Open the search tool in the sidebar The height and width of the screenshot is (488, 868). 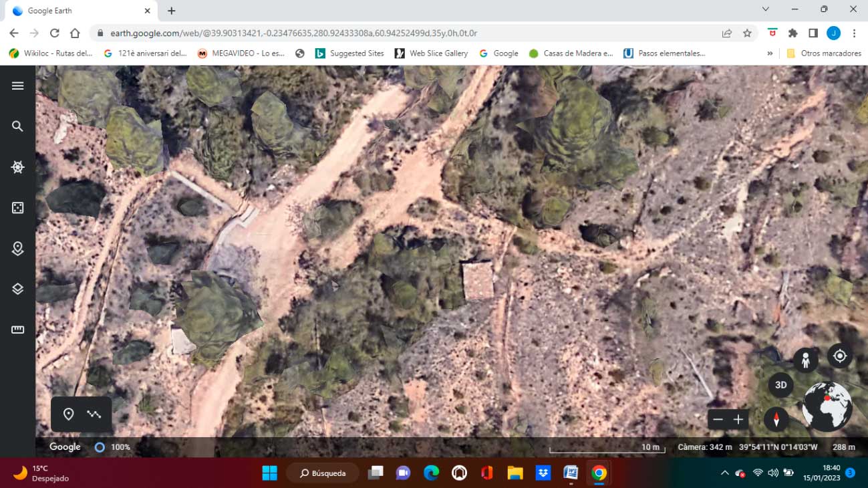(x=18, y=126)
